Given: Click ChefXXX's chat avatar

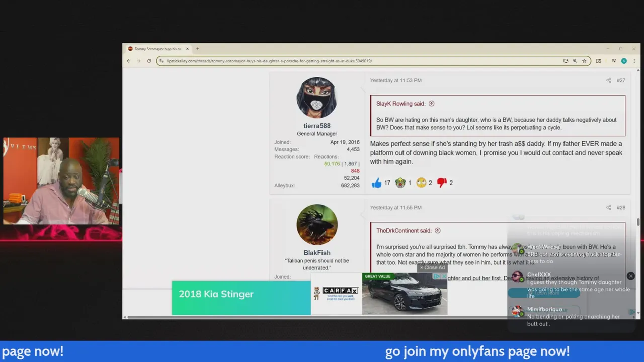Looking at the screenshot, I should click(x=517, y=277).
